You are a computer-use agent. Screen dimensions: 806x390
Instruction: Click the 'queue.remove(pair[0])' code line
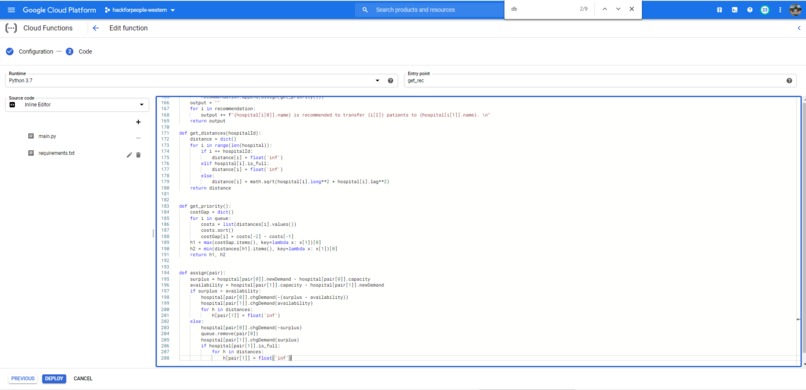coord(229,334)
